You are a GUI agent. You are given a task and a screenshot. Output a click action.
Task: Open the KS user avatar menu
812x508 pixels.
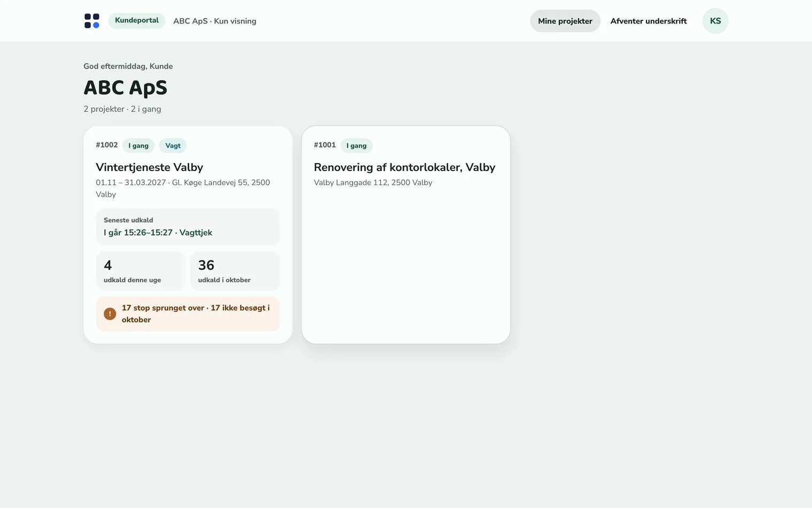click(715, 21)
